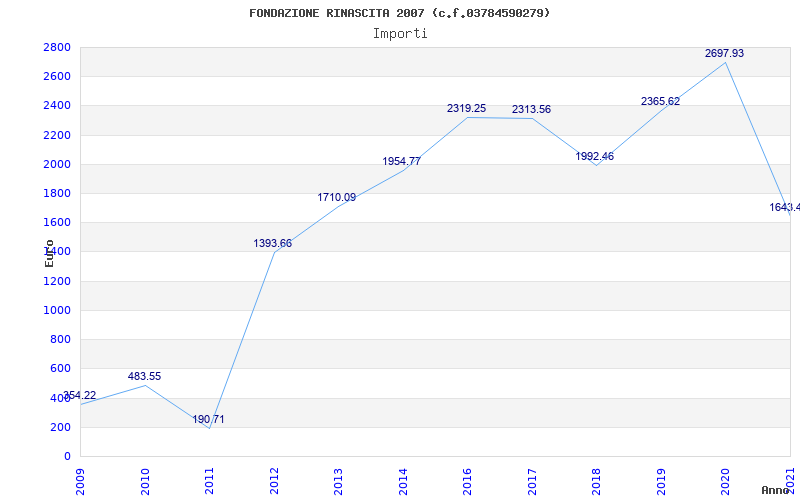
Task: Click the data label 1992.46
Action: click(x=595, y=156)
